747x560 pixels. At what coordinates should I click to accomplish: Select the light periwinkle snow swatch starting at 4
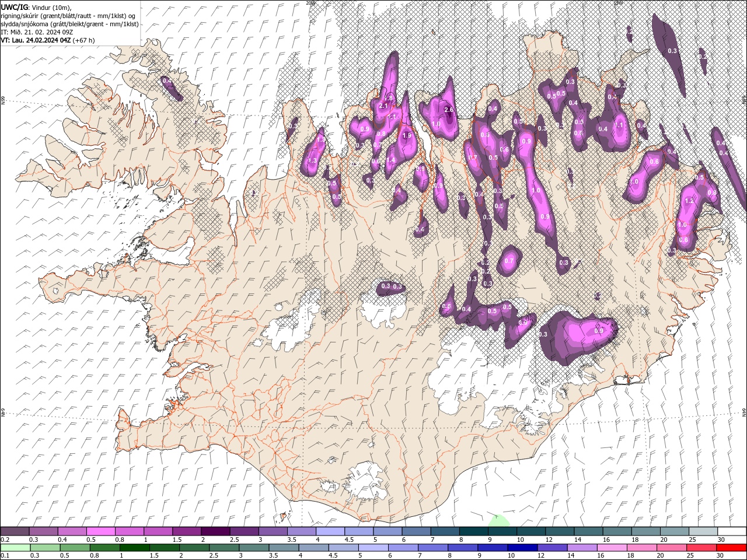tap(330, 531)
